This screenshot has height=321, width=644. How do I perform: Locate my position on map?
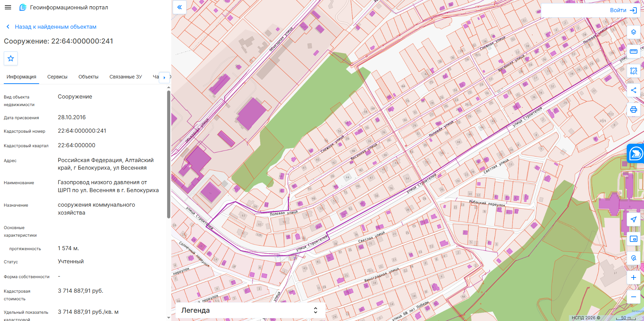coord(634,219)
